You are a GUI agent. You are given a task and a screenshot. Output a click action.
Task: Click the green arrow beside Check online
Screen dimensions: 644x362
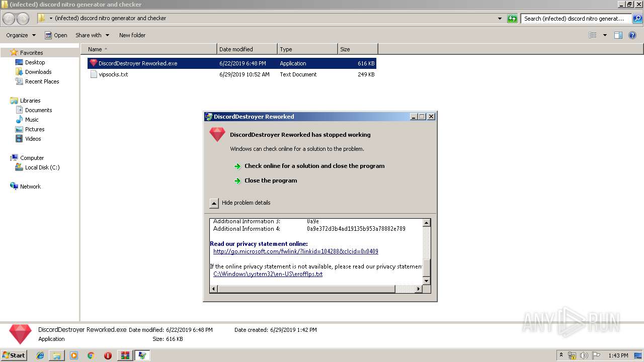237,166
